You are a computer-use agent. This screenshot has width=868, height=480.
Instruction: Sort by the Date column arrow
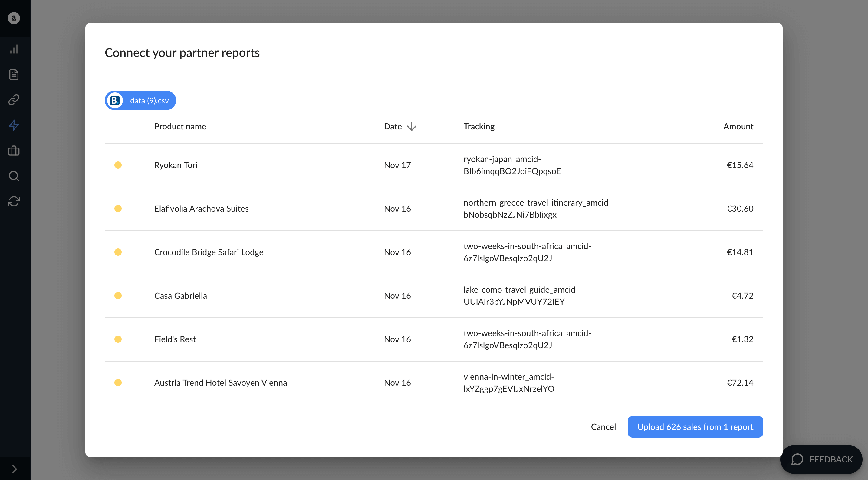[x=411, y=127]
